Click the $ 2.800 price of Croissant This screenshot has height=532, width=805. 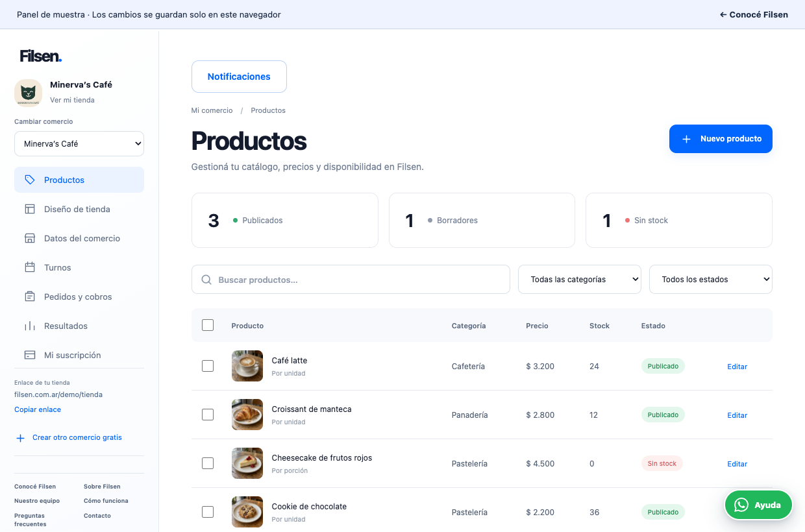540,415
